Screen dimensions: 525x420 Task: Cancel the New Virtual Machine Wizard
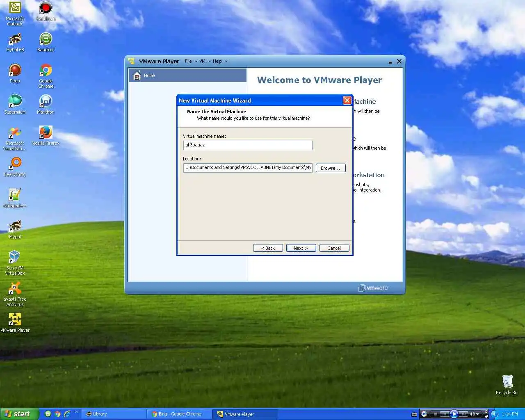[334, 248]
